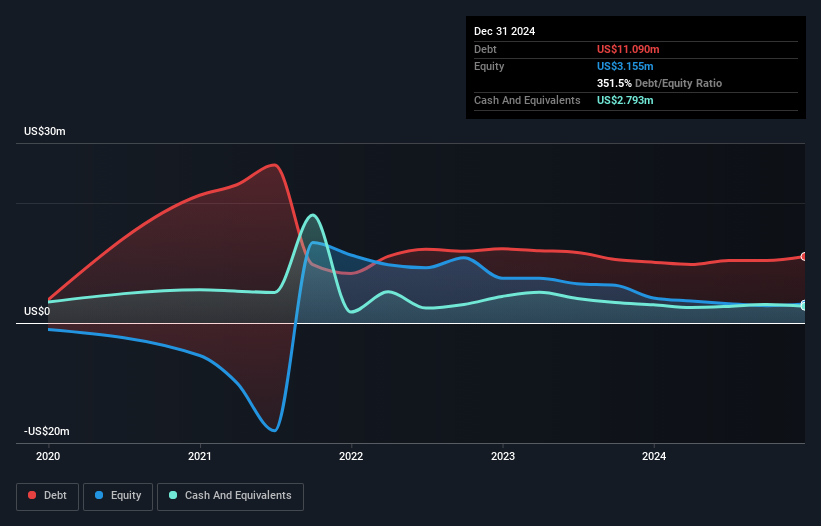Click the US$2.793m cash value
821x526 pixels.
[x=625, y=100]
